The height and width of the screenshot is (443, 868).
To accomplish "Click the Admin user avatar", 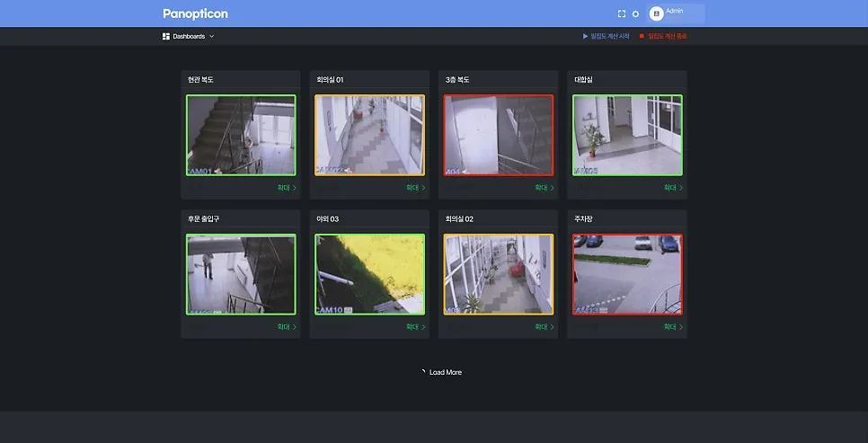I will (x=657, y=13).
